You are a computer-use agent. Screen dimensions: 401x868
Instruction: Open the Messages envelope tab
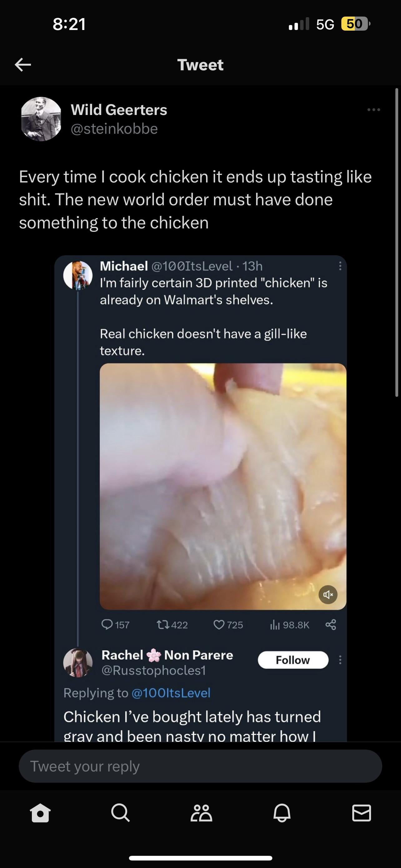click(362, 813)
